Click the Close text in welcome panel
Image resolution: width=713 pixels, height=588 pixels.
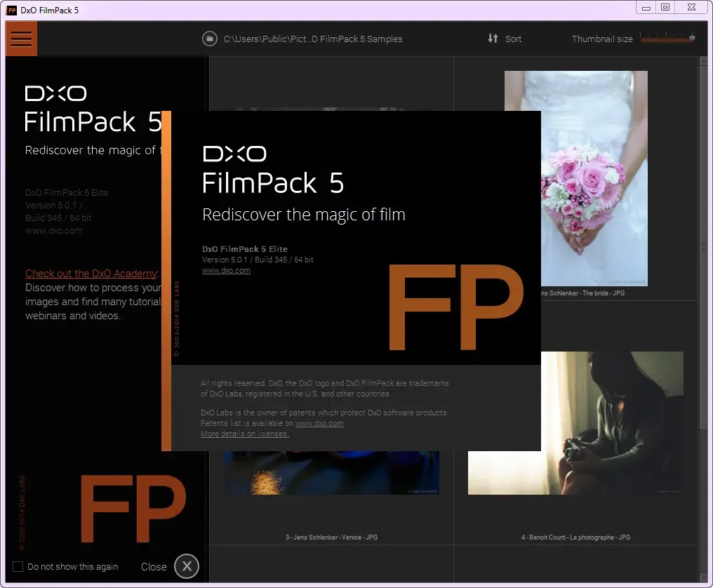point(154,567)
